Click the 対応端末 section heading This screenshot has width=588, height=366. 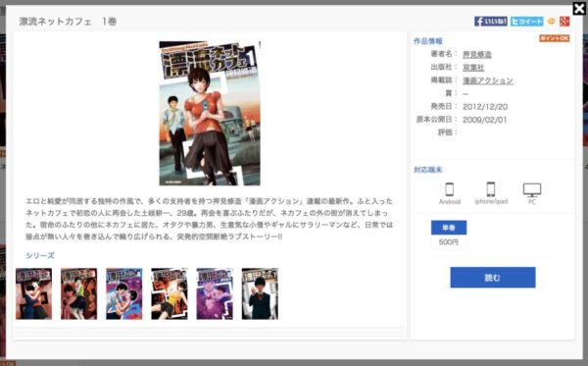[x=428, y=170]
